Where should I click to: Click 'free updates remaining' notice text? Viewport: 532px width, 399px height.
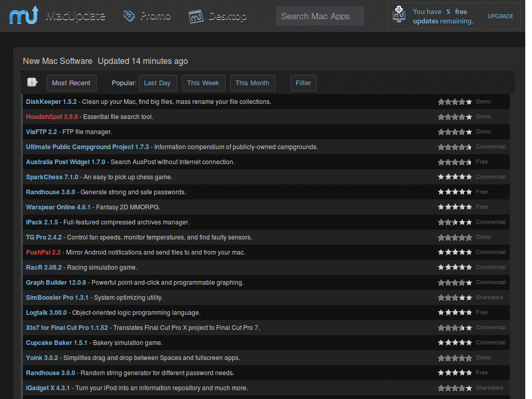click(x=443, y=16)
